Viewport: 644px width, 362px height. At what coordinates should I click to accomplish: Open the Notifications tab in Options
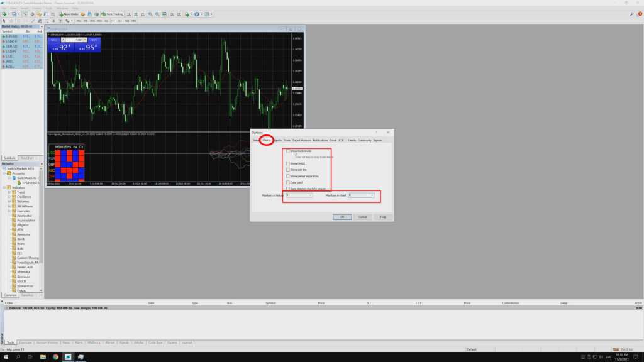(x=320, y=140)
